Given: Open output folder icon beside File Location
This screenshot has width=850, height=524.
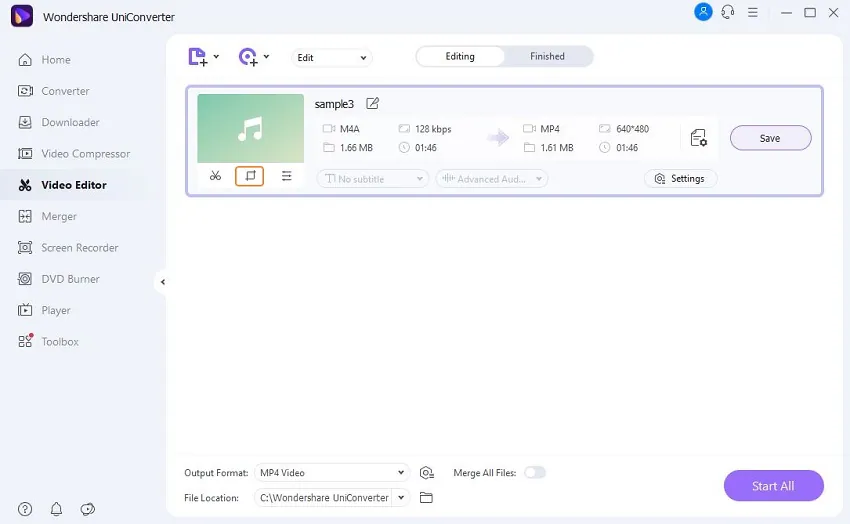Looking at the screenshot, I should pos(426,497).
